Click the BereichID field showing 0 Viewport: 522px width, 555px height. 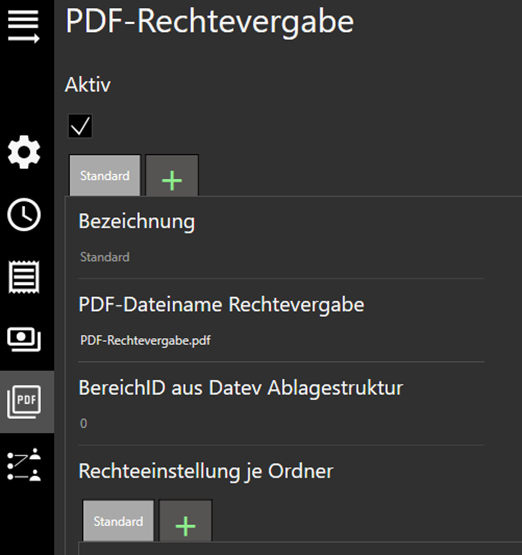click(281, 423)
